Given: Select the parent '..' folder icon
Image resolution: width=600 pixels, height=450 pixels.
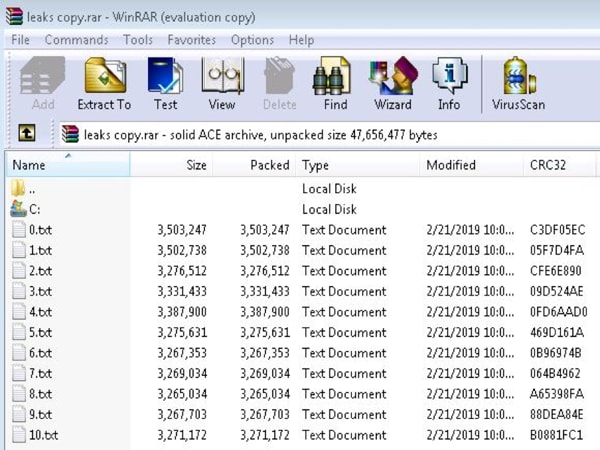Looking at the screenshot, I should [18, 188].
